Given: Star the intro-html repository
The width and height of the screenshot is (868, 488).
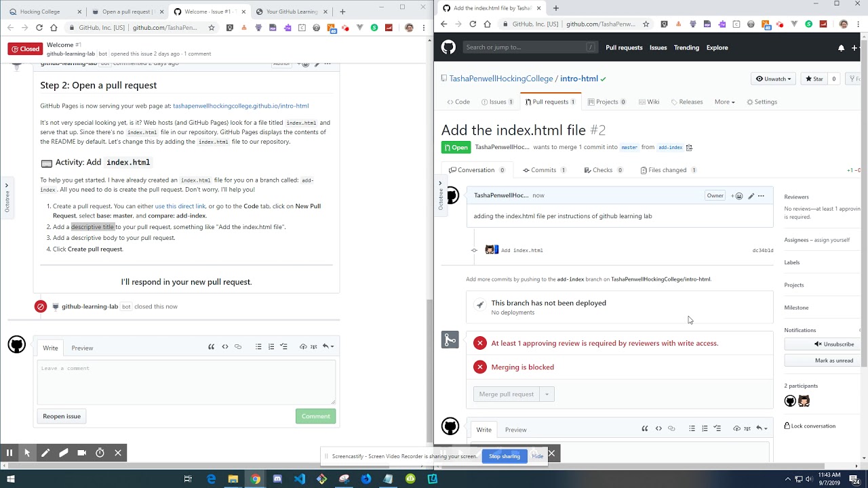Looking at the screenshot, I should coord(814,79).
